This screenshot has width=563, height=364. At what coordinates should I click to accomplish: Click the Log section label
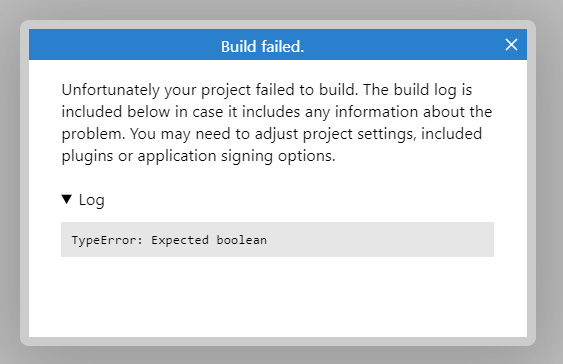click(92, 200)
